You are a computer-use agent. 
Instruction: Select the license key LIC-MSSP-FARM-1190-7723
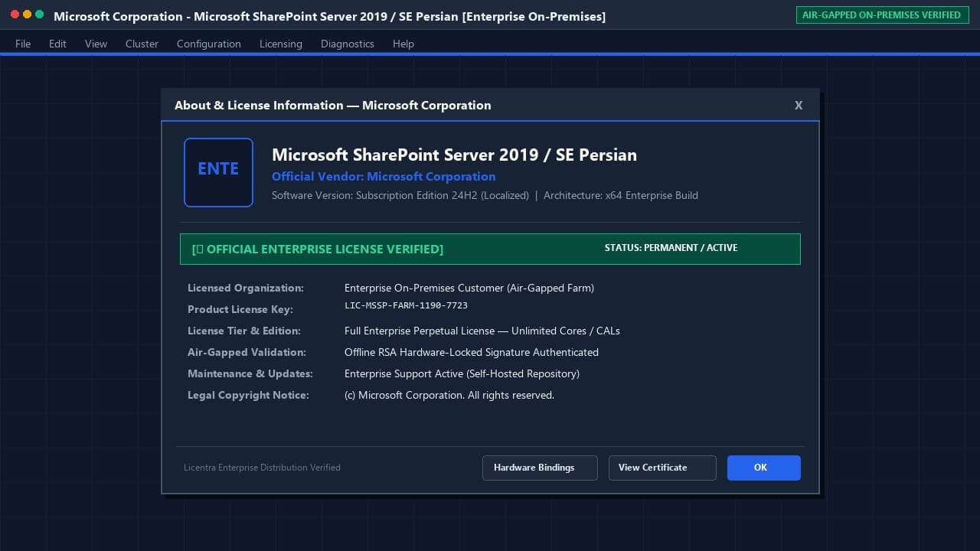coord(406,305)
